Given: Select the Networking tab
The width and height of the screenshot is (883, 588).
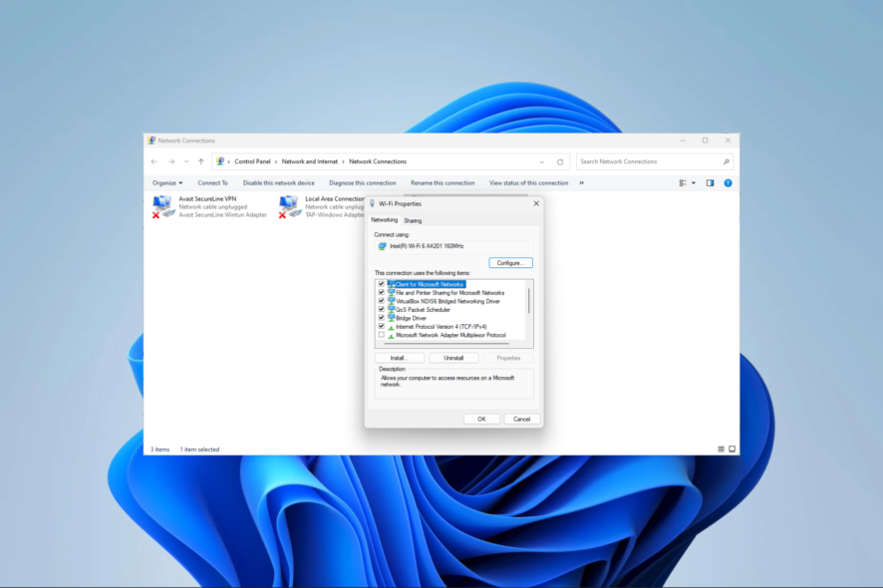Looking at the screenshot, I should [384, 220].
